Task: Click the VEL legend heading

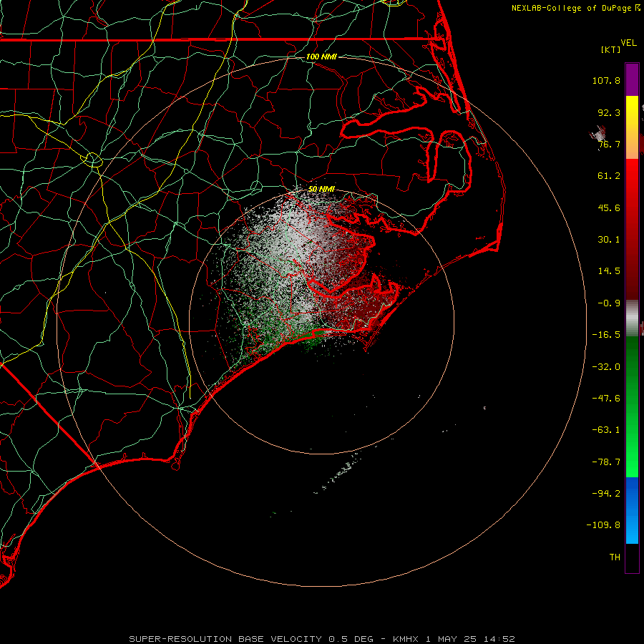Action: click(x=628, y=43)
